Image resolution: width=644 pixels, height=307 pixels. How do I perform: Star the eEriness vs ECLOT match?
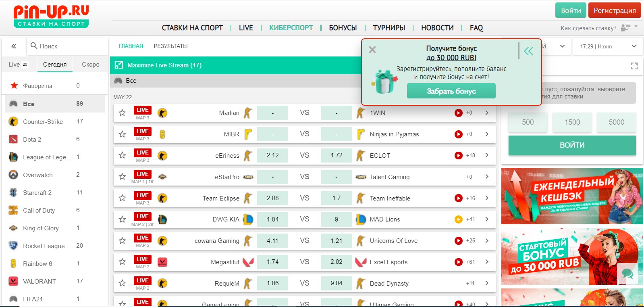(x=123, y=155)
